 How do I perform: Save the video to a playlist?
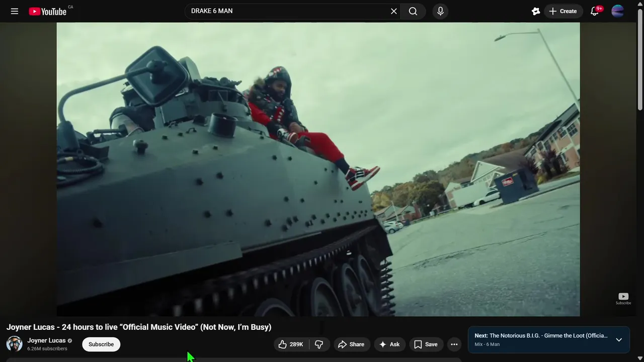pyautogui.click(x=426, y=344)
